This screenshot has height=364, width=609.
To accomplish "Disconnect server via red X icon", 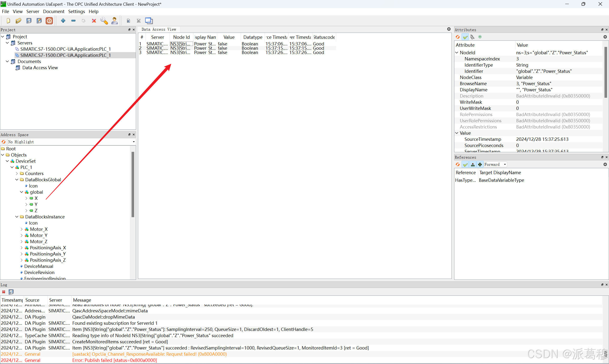I will pyautogui.click(x=94, y=21).
